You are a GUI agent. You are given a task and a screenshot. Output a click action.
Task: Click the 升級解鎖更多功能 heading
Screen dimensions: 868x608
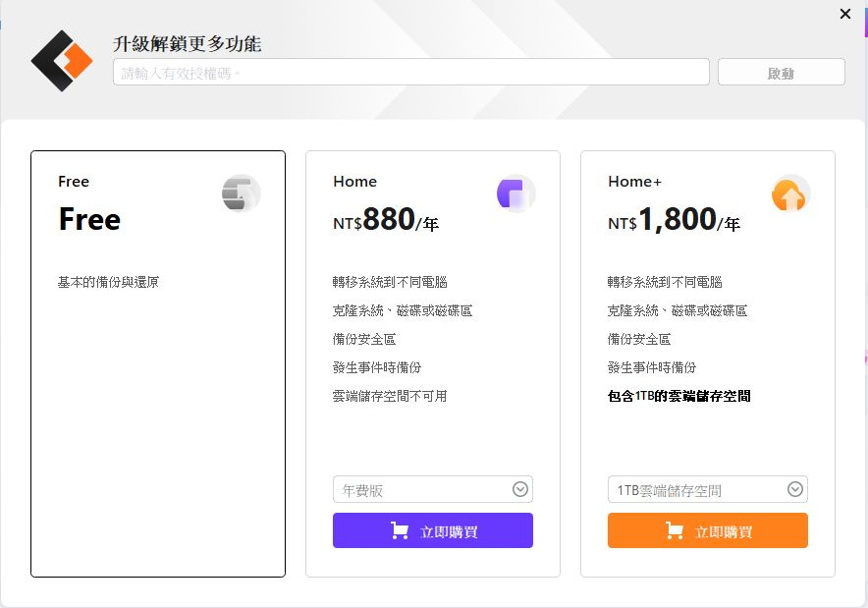(188, 44)
